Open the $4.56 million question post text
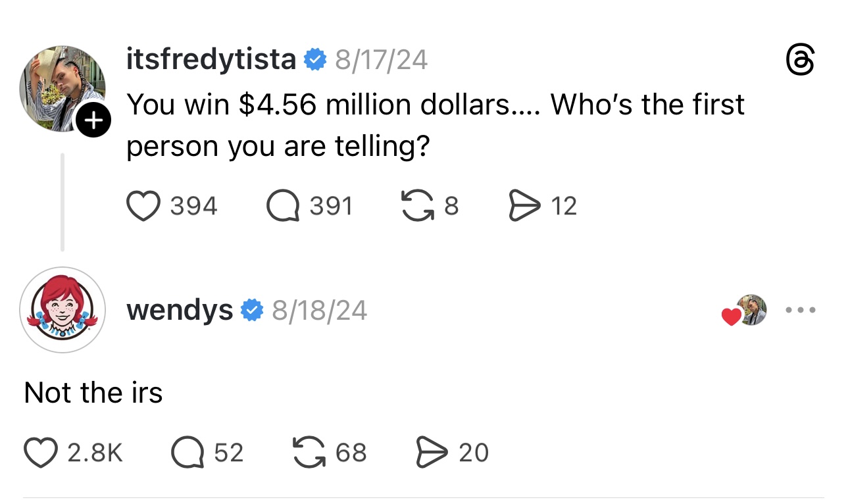This screenshot has width=848, height=504. tap(434, 125)
